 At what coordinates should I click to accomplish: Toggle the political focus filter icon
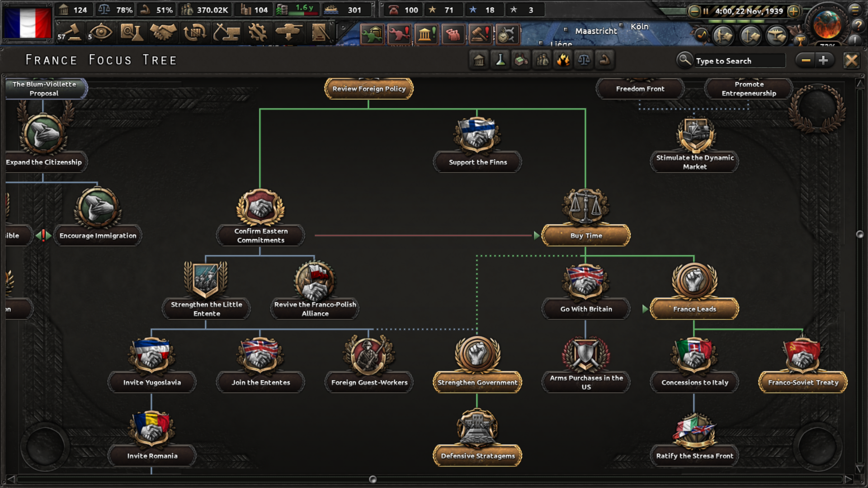(479, 60)
